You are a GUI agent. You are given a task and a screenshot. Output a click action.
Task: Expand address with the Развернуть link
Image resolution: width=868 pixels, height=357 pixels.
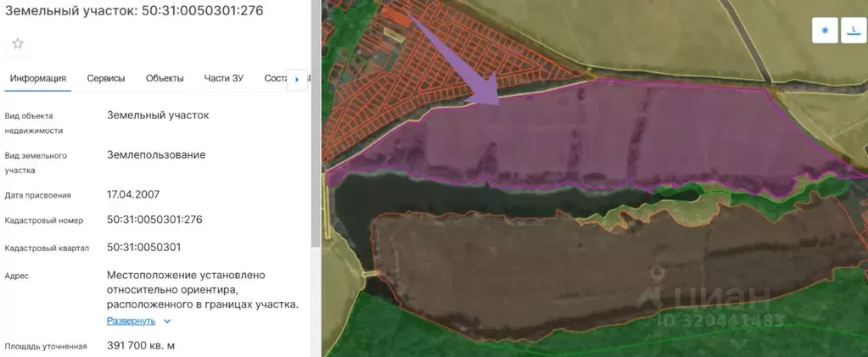[x=132, y=321]
